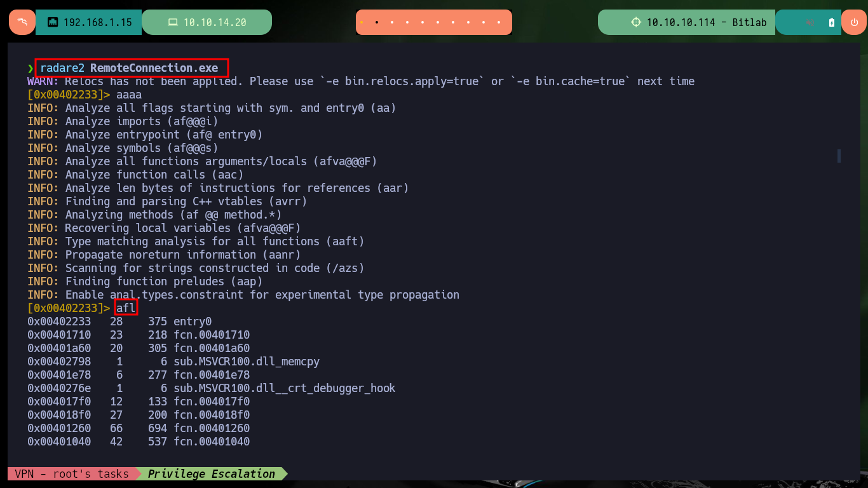
Task: Click the terminal scrollbar thumb
Action: [x=839, y=156]
